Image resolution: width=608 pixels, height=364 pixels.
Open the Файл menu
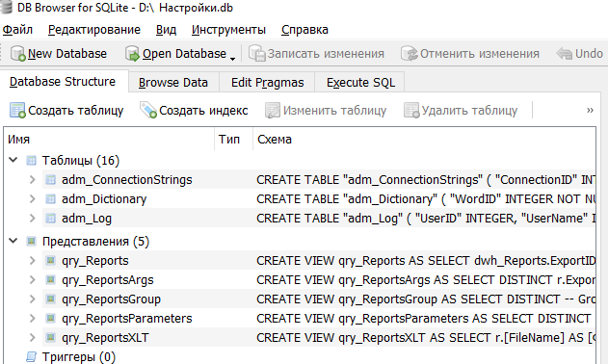[x=17, y=30]
